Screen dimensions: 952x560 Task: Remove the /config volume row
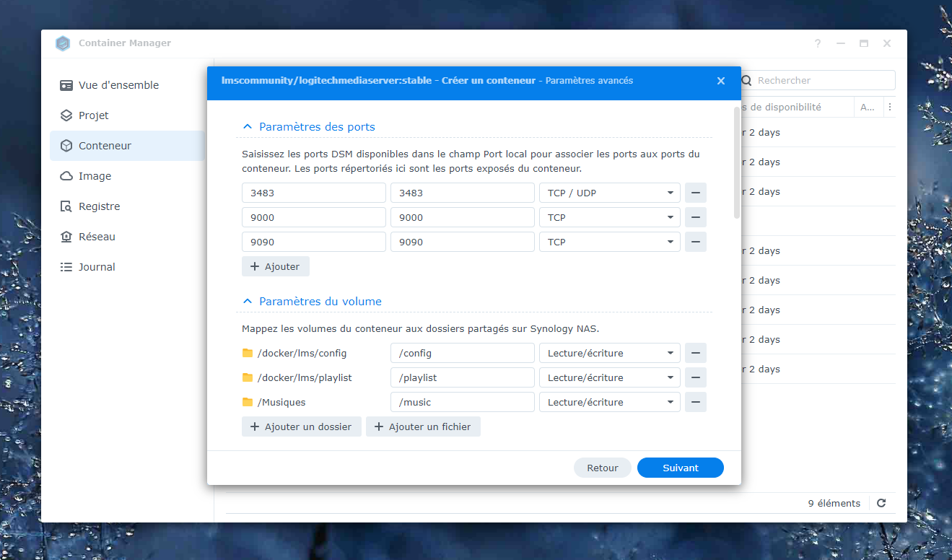pos(695,353)
